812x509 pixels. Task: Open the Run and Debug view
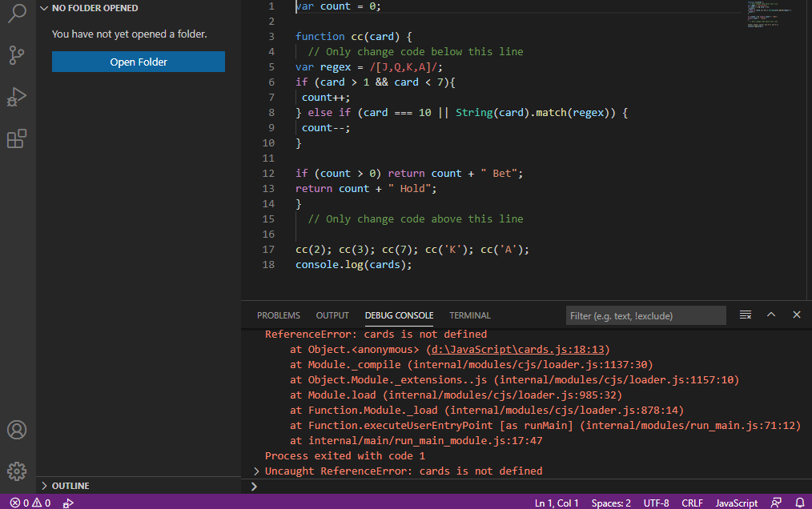point(17,97)
